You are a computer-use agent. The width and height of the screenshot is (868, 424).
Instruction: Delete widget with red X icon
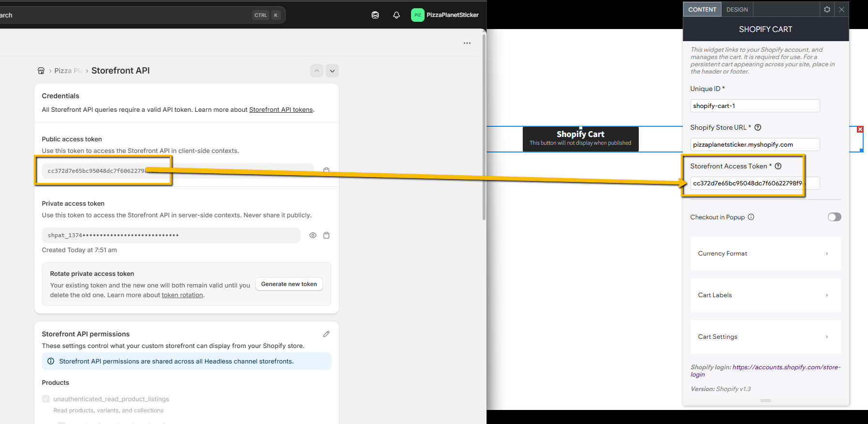point(860,129)
